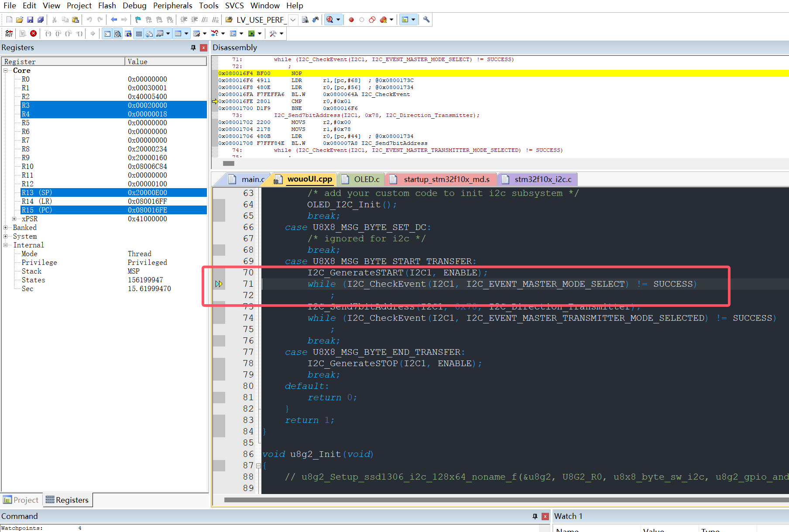Screen dimensions: 789x532
Task: Open the SVCS menu
Action: [x=234, y=6]
